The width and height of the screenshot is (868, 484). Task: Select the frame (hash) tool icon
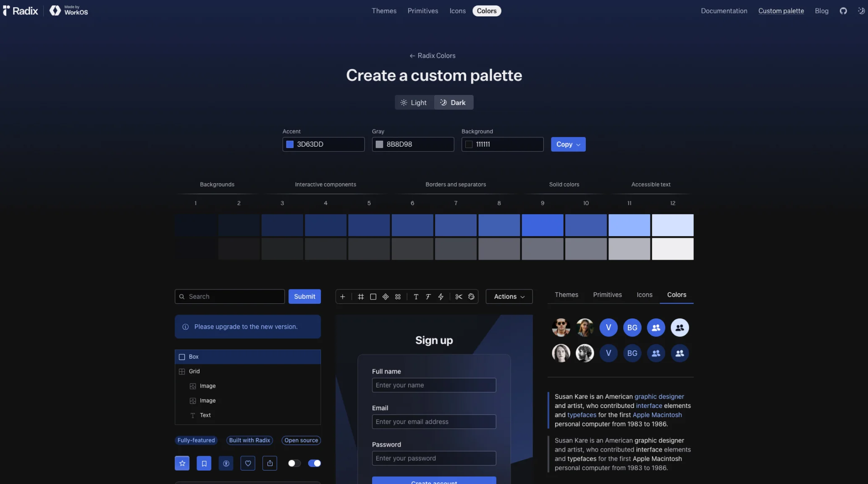pos(361,297)
